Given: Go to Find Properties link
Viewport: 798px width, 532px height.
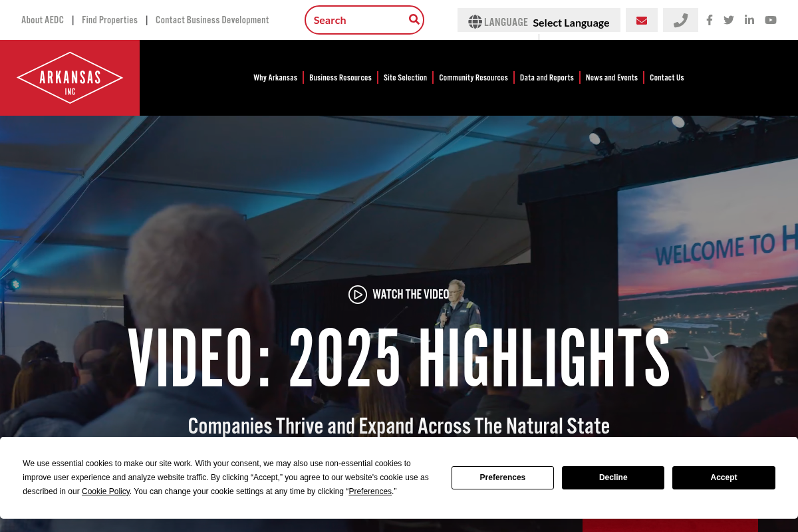Looking at the screenshot, I should coord(110,20).
